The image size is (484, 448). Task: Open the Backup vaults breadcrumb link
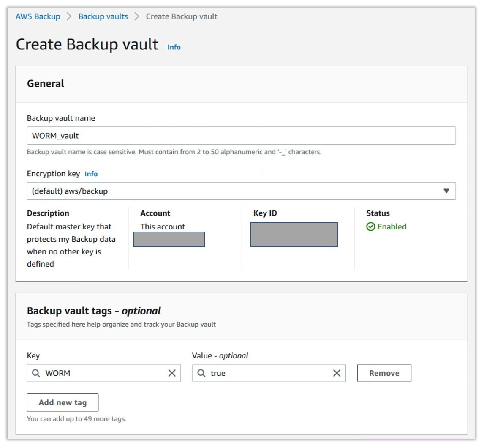coord(103,16)
